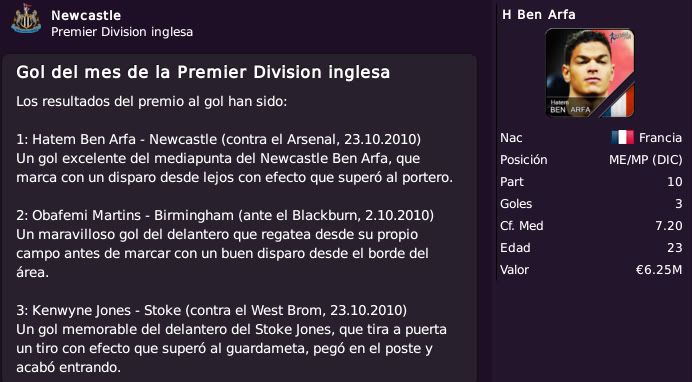Open the Newcastle club name heading
This screenshot has width=692, height=382.
pos(86,15)
